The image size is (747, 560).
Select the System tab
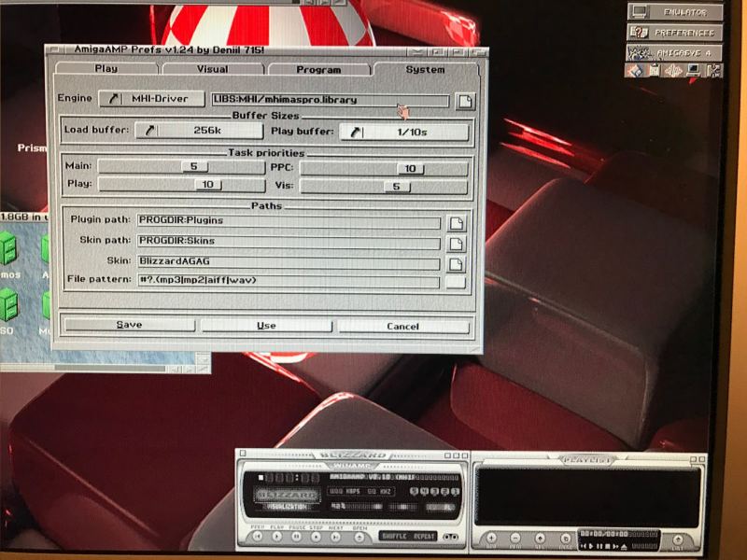pyautogui.click(x=425, y=69)
